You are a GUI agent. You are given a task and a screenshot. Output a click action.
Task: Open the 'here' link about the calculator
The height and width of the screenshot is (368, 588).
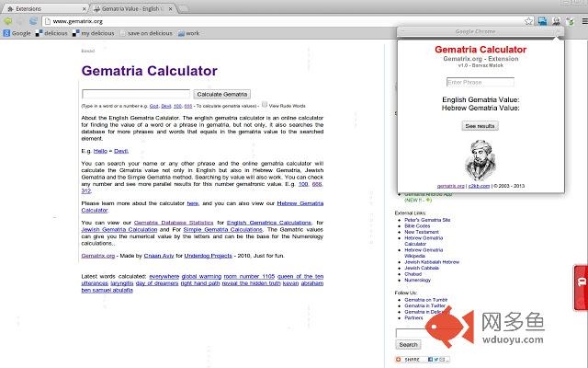tap(192, 203)
